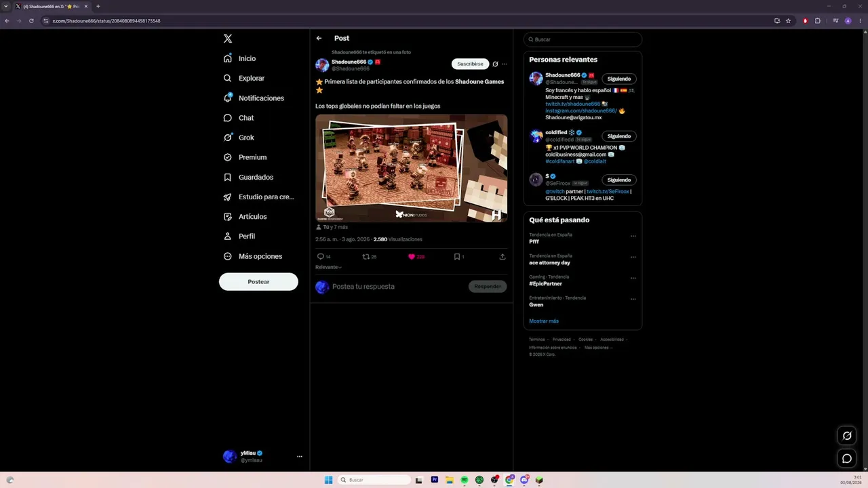Open more options for Pfff trend

633,236
